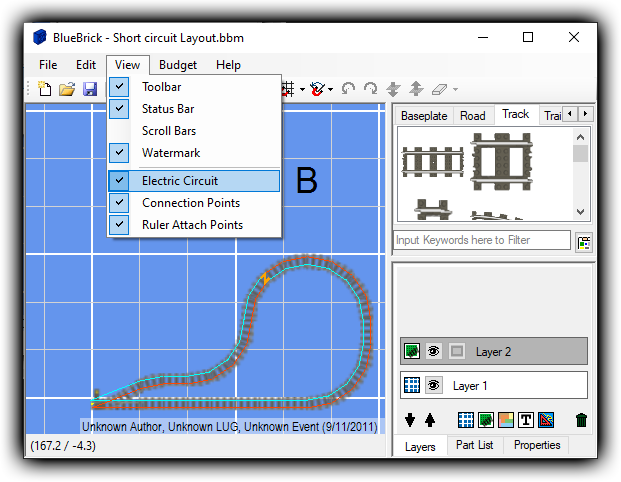Screen dimensions: 621x482
Task: Open eraser tool dropdown arrow
Action: [x=455, y=90]
